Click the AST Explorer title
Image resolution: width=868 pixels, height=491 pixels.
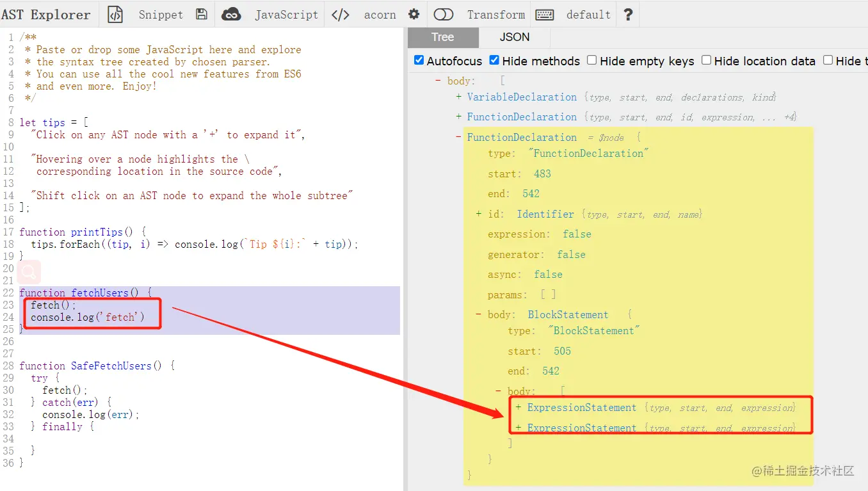pyautogui.click(x=46, y=14)
